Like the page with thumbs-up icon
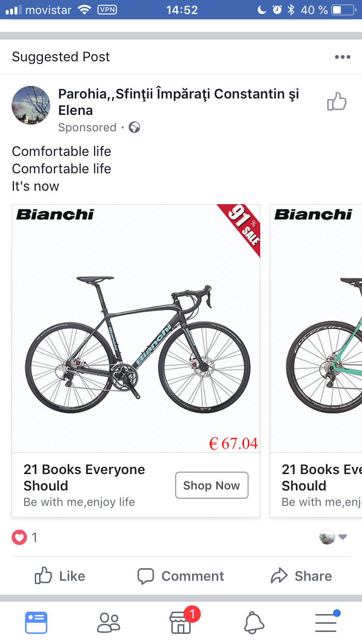Screen dimensions: 362x644 pos(337,102)
